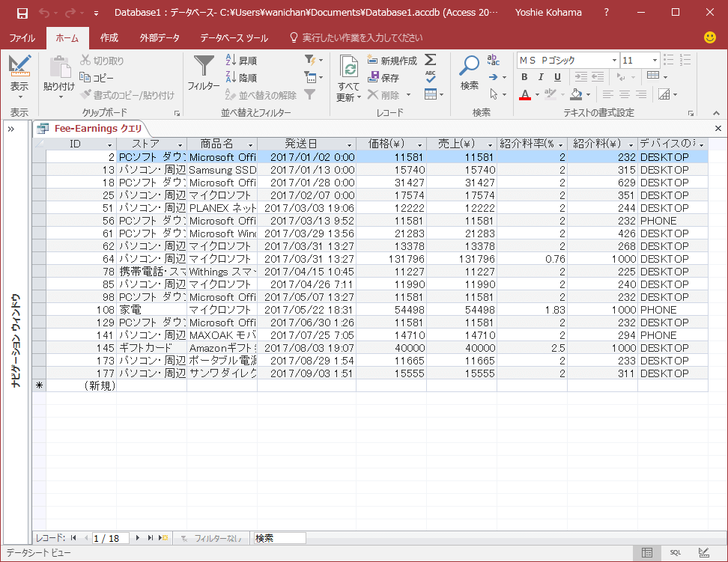728x562 pixels.
Task: Expand the navigation pane chevron
Action: point(11,129)
